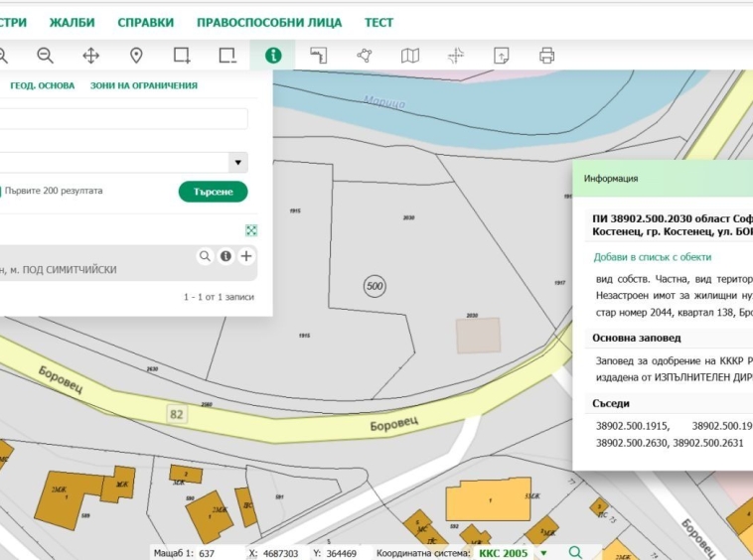Click the road number 82 shield
Screen dimensions: 753x560
pos(176,414)
